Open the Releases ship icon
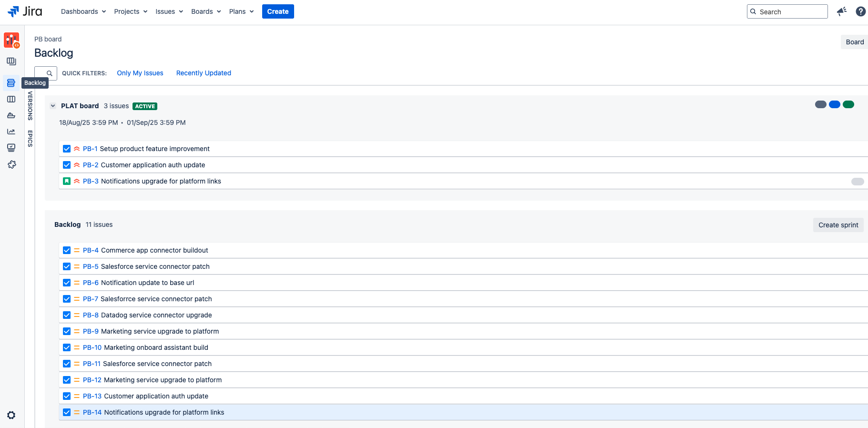 [11, 115]
